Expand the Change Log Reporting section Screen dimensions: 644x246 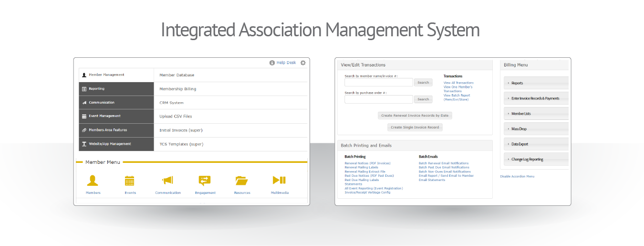536,160
